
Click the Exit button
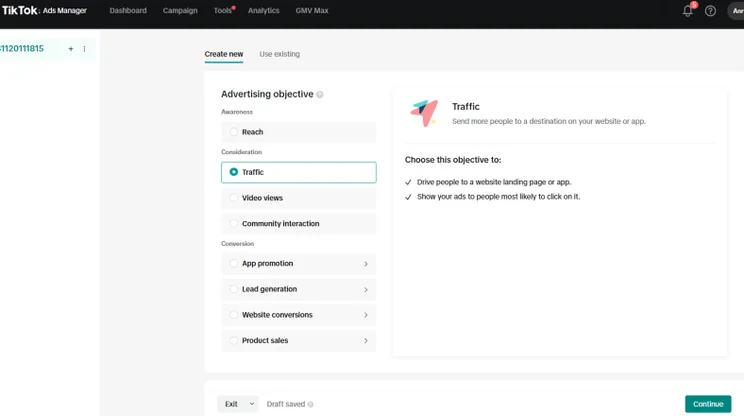[231, 404]
